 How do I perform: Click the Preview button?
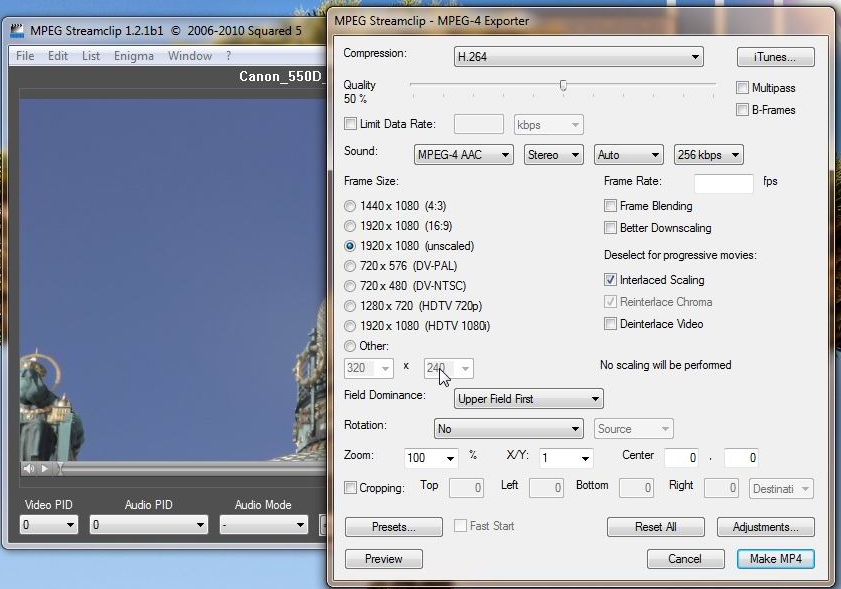(383, 559)
